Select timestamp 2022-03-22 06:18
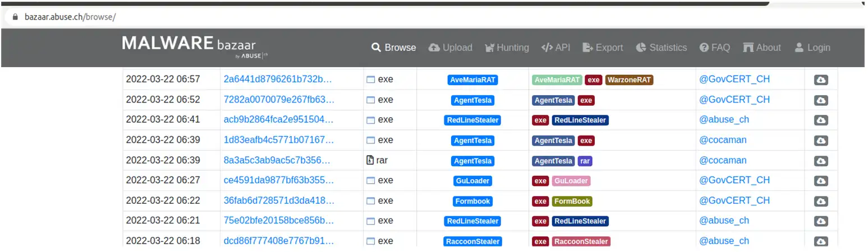868x252 pixels. 163,241
